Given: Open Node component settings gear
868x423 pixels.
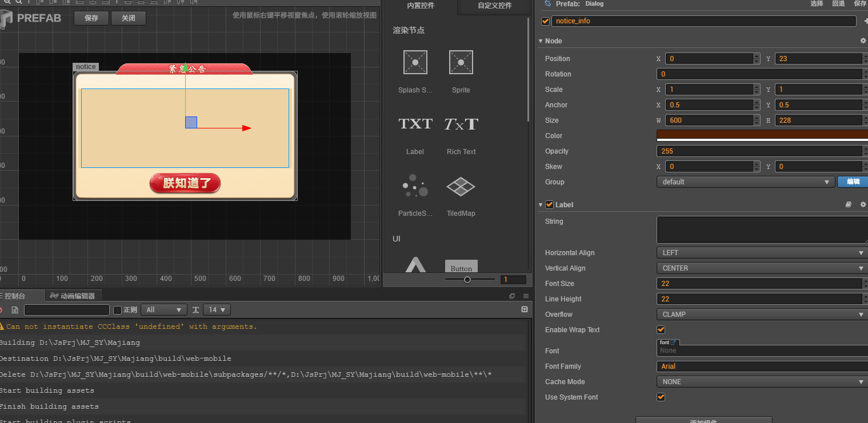Looking at the screenshot, I should tap(863, 41).
